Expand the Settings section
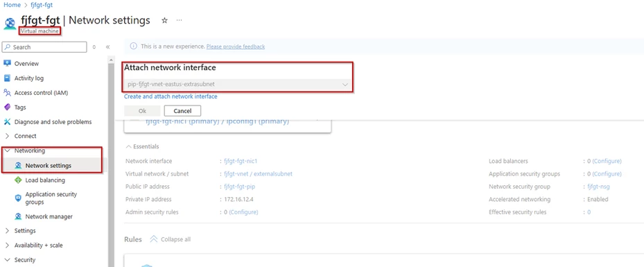Viewport: 644px width, 267px height. [x=7, y=230]
